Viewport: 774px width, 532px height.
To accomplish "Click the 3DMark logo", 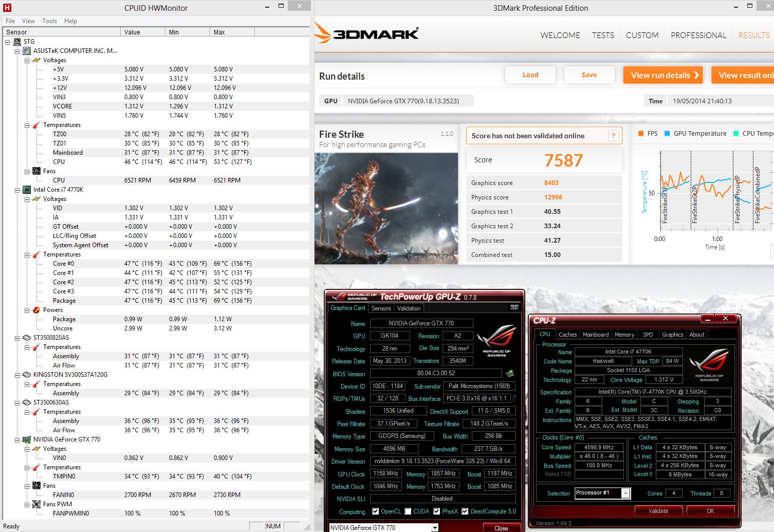I will [x=367, y=34].
